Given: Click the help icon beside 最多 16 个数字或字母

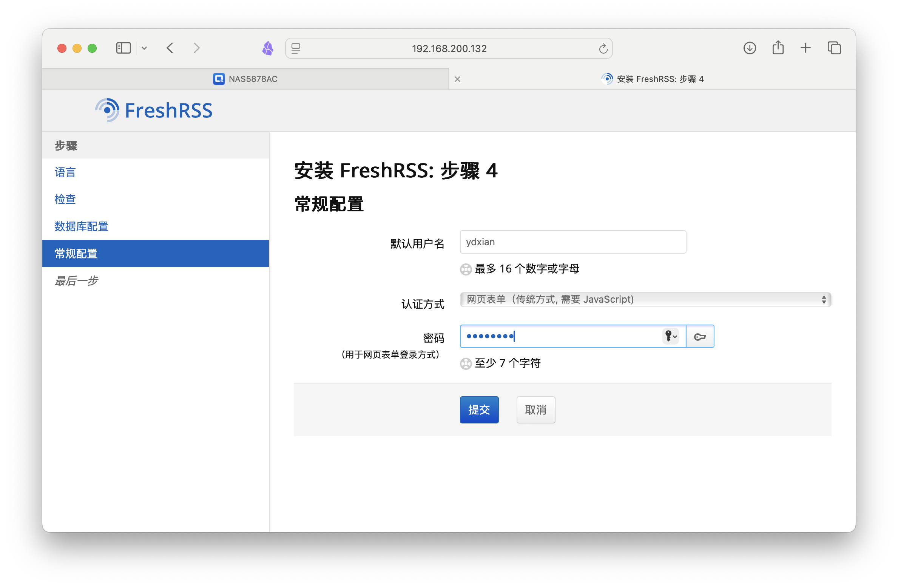Looking at the screenshot, I should (x=466, y=269).
